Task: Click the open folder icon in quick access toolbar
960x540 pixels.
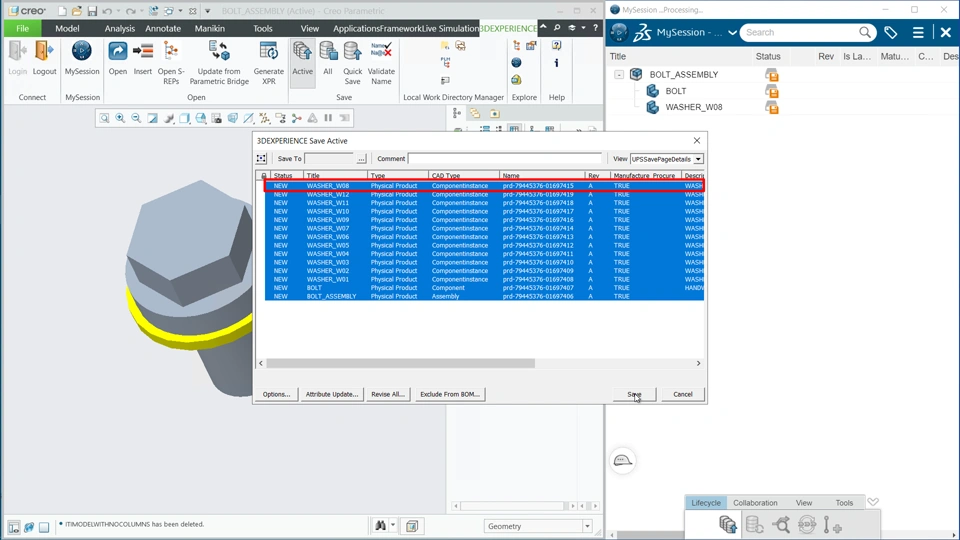Action: coord(77,11)
